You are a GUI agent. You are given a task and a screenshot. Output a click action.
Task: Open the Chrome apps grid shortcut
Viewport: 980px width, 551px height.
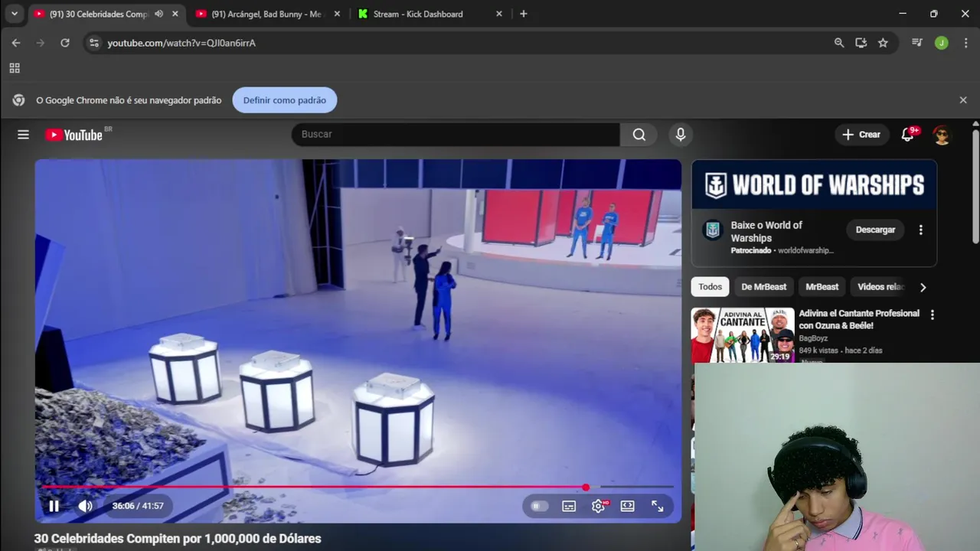coord(15,68)
